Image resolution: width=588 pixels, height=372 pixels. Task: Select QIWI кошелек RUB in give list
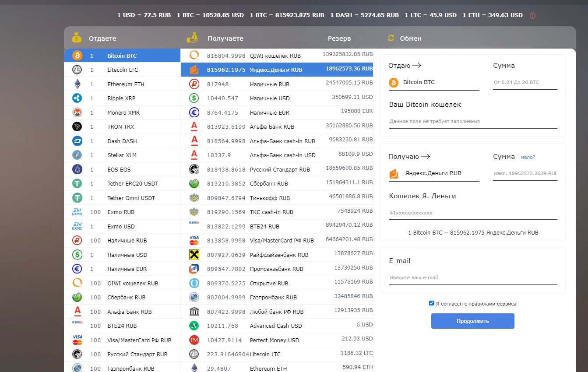(x=122, y=283)
